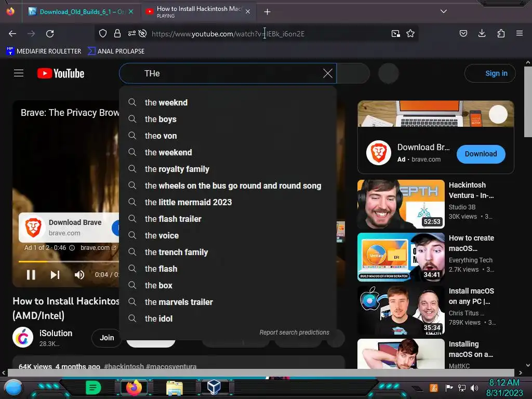The image size is (532, 399).
Task: Open the shield tracking protection icon
Action: tap(103, 33)
